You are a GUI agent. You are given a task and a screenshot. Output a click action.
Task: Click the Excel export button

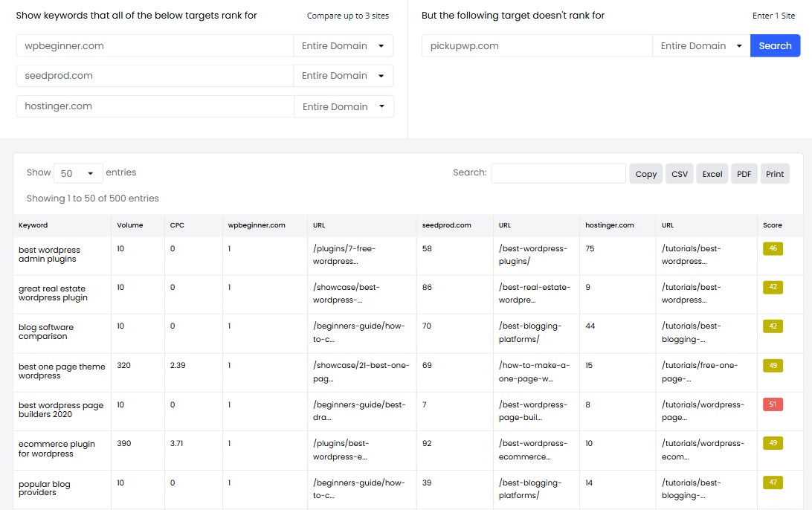(x=712, y=174)
